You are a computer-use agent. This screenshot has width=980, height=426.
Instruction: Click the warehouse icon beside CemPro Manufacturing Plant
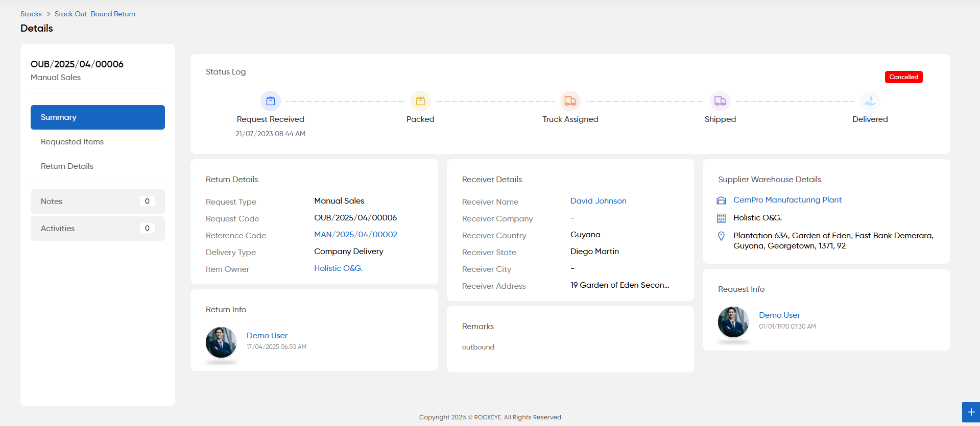(x=721, y=201)
